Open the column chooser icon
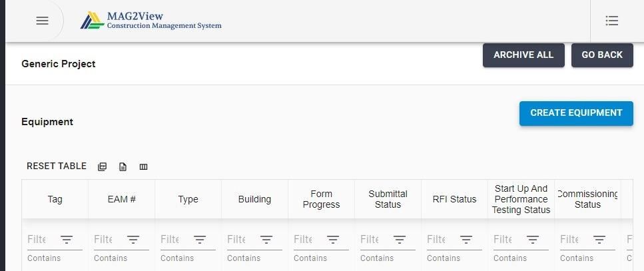This screenshot has height=271, width=644. click(143, 166)
